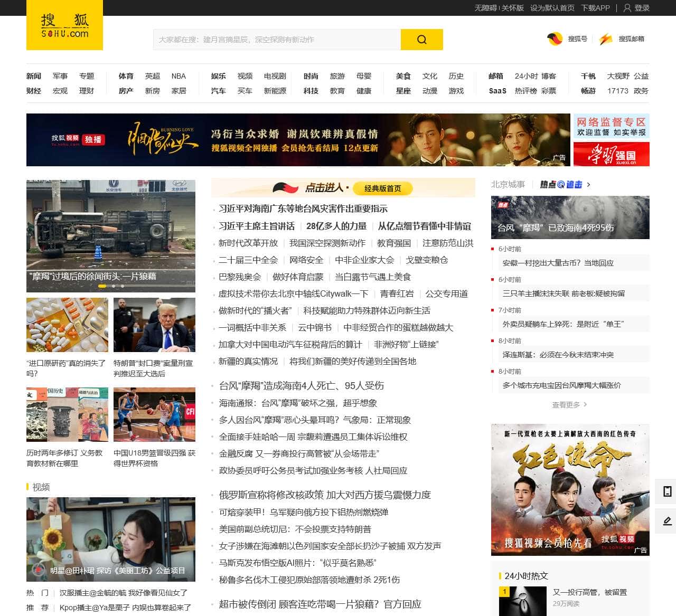Expand more Beijing news with the chevron arrow

point(588,185)
